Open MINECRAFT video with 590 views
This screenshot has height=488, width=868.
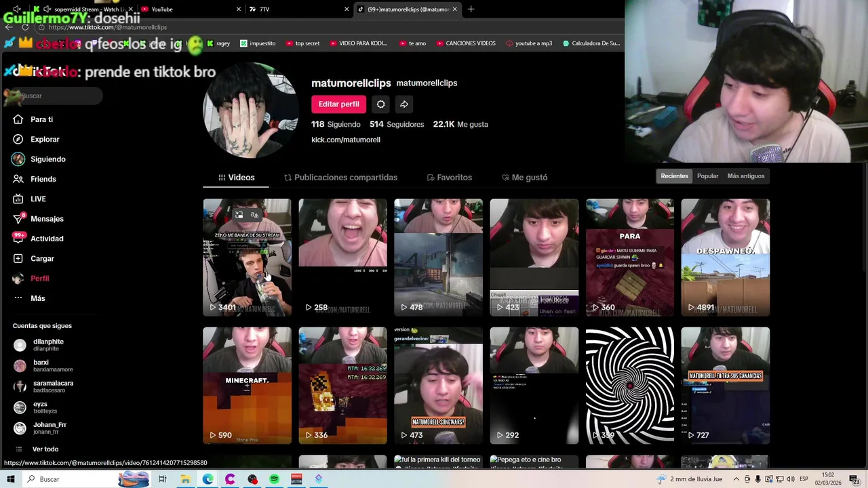click(x=247, y=386)
